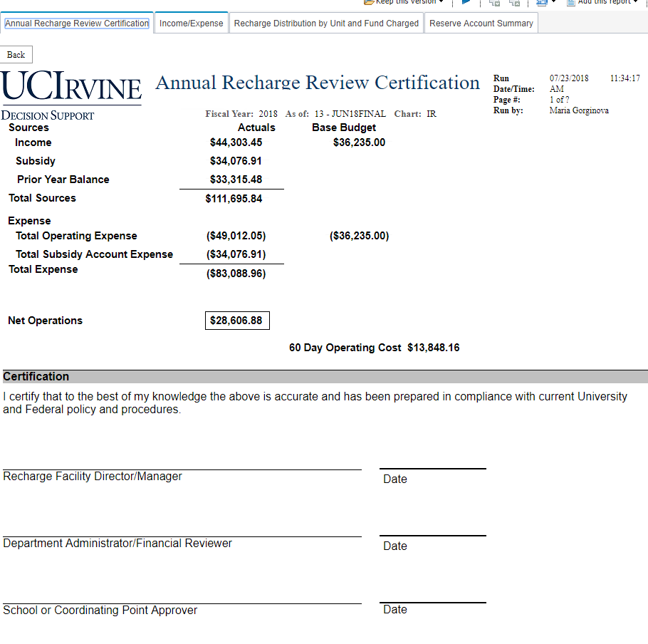Click Date beside School or Coordinating Point Approver

pyautogui.click(x=395, y=609)
